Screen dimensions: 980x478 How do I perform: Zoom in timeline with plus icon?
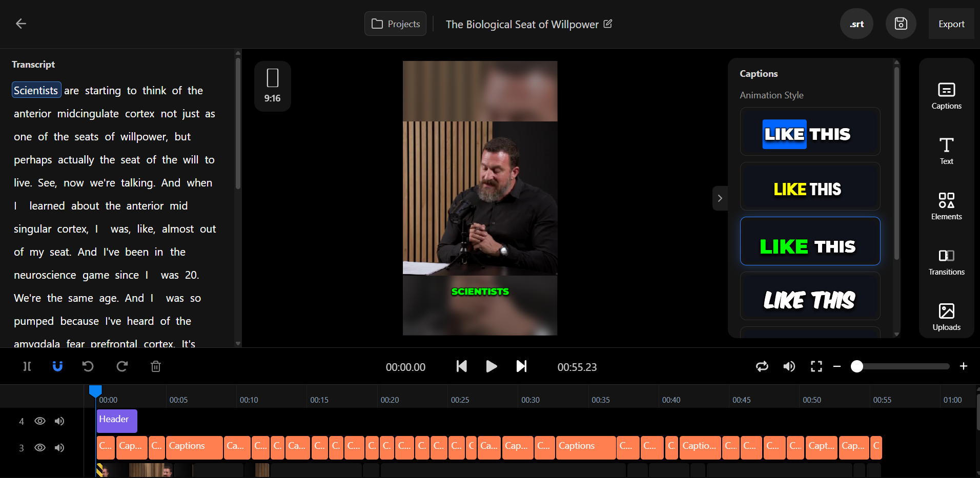pyautogui.click(x=964, y=366)
